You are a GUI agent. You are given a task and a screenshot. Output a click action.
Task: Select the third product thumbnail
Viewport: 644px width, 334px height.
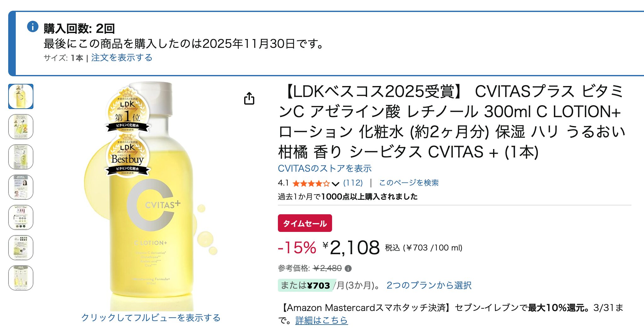coord(21,157)
